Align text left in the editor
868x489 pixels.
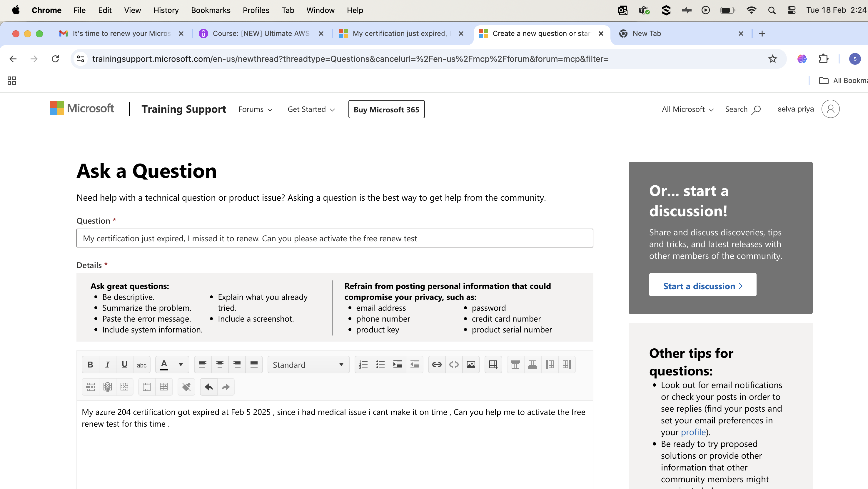[203, 365]
